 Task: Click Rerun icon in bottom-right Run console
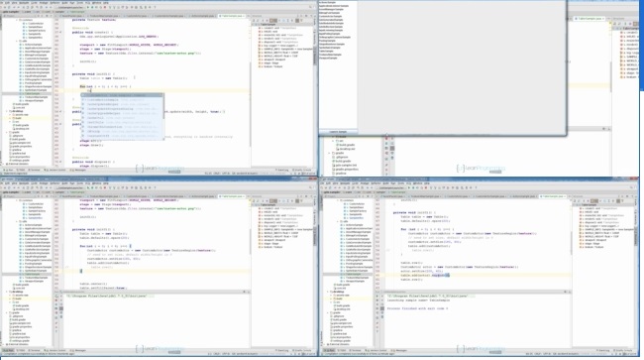coord(377,296)
